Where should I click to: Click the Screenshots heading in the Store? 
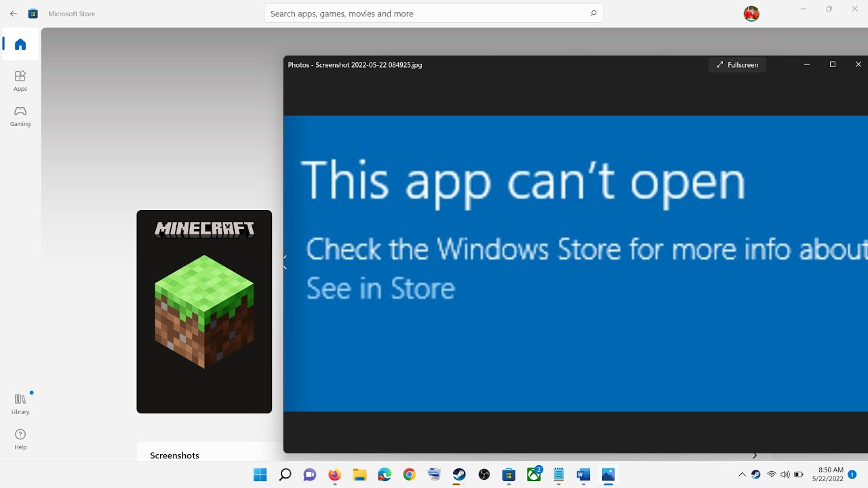[x=174, y=455]
